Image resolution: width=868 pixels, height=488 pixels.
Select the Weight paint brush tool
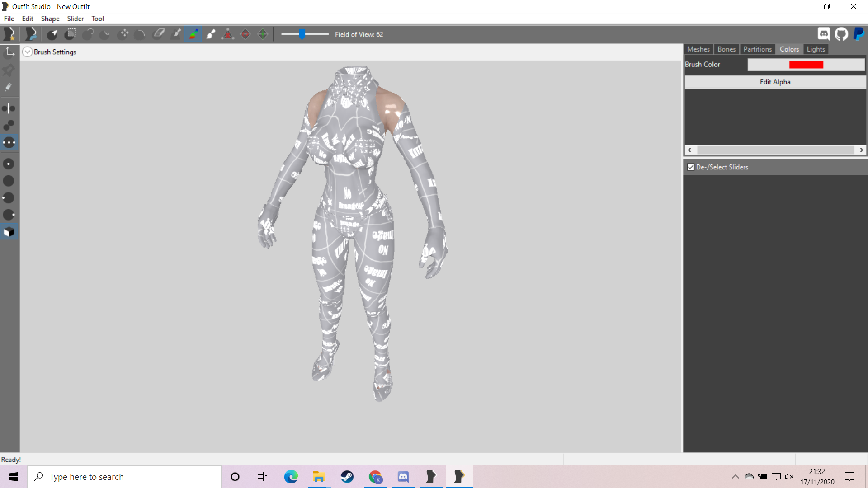pyautogui.click(x=176, y=34)
